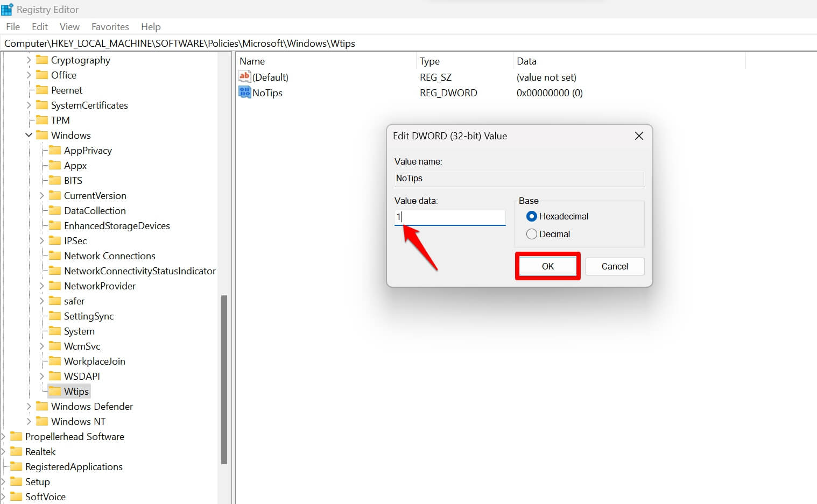Select the Setup key in tree

coord(37,481)
